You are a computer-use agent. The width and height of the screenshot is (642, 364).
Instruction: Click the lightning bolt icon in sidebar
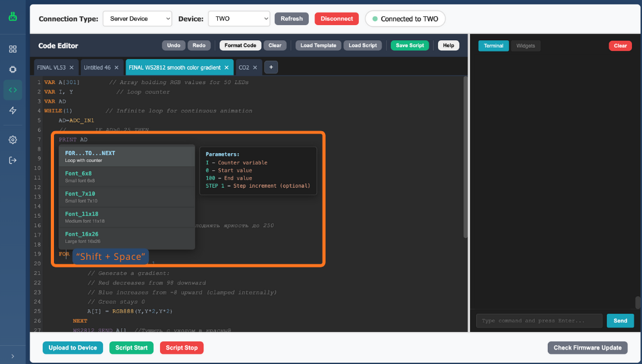click(x=13, y=110)
